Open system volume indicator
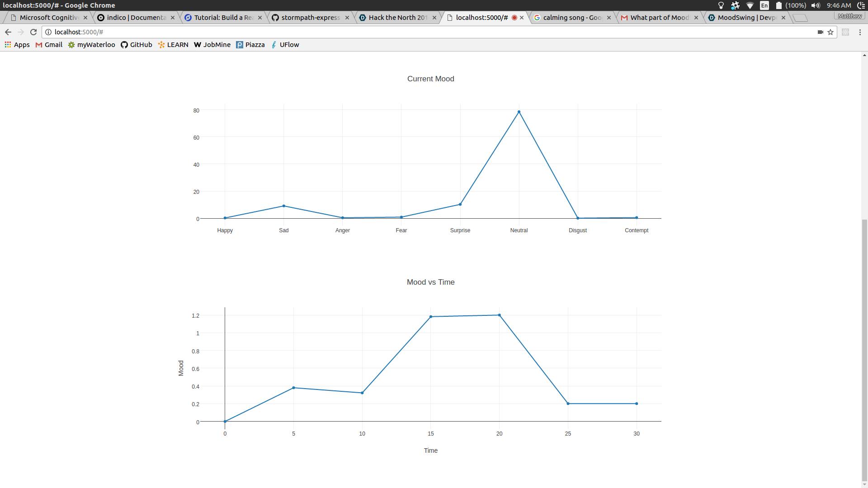 (x=816, y=5)
